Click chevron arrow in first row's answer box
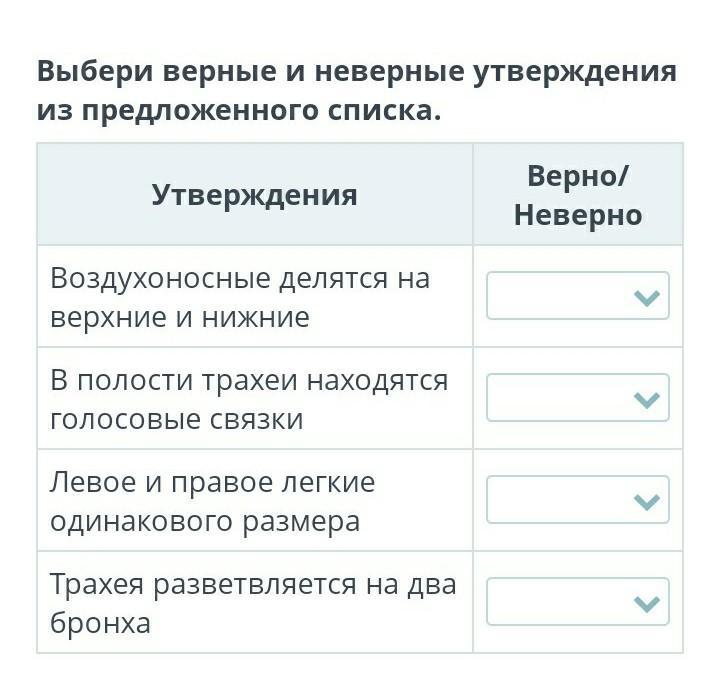The width and height of the screenshot is (720, 697). coord(647,298)
